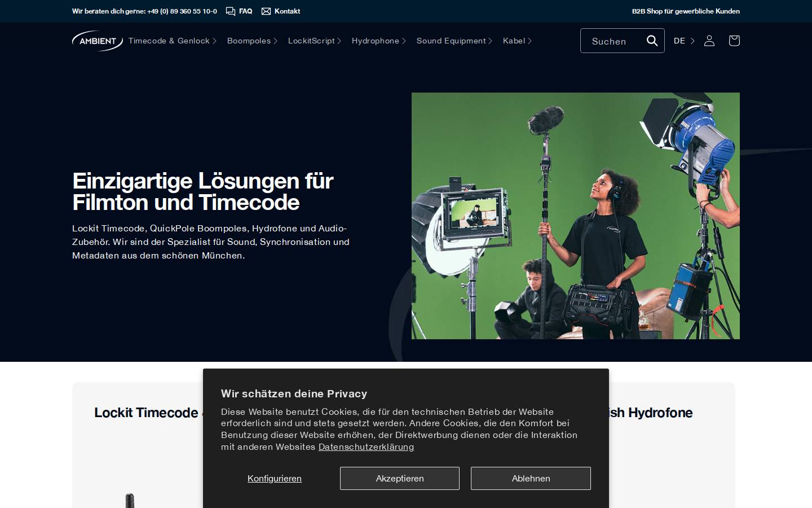Expand the Boompoles menu
This screenshot has width=812, height=508.
252,41
